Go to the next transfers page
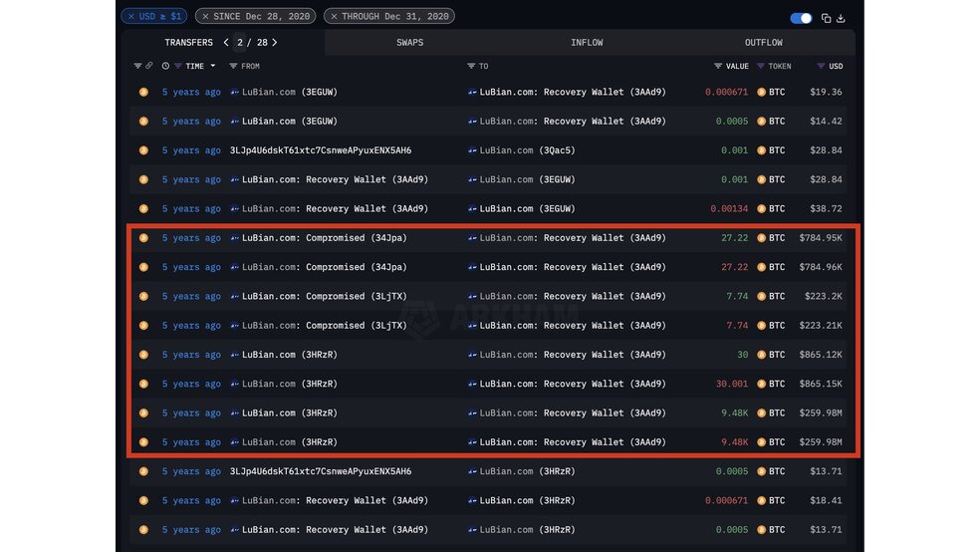This screenshot has height=552, width=980. 274,43
